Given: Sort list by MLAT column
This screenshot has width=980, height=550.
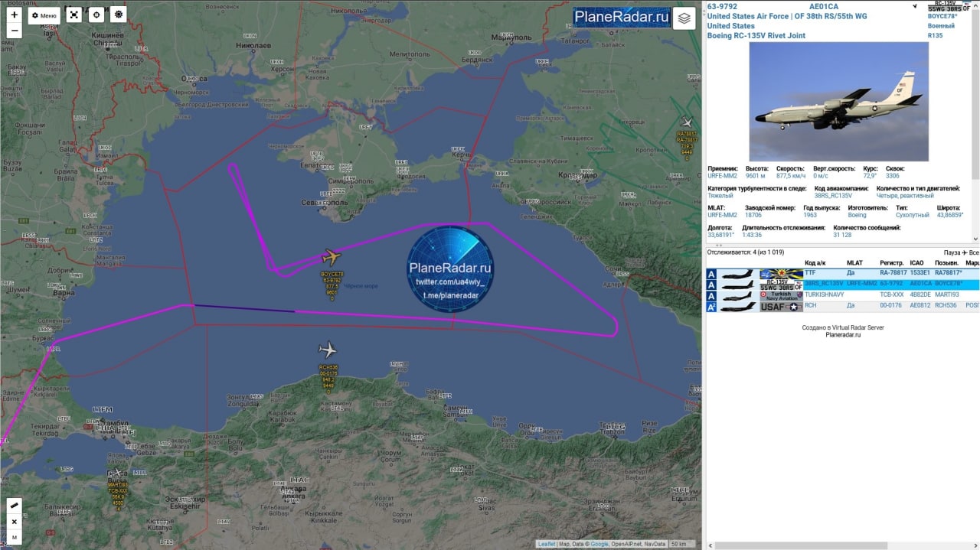Looking at the screenshot, I should 854,263.
